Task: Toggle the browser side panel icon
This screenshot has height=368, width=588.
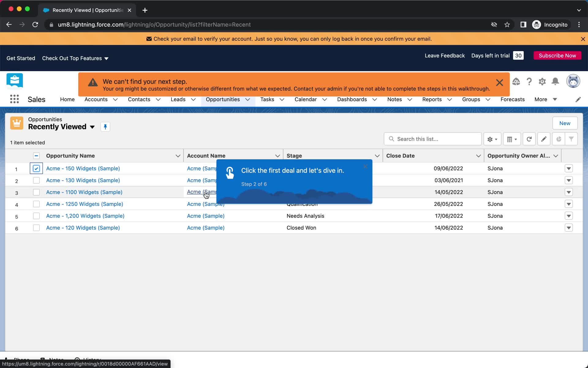Action: pyautogui.click(x=523, y=25)
